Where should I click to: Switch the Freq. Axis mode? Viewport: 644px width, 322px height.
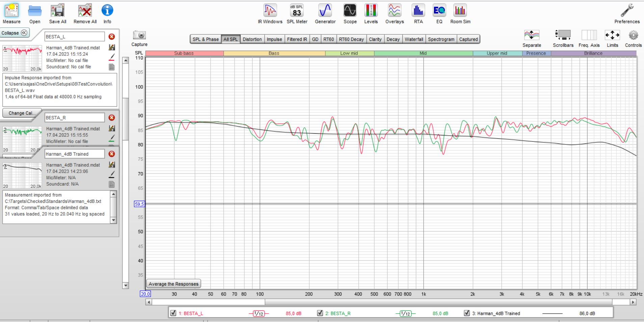coord(589,38)
